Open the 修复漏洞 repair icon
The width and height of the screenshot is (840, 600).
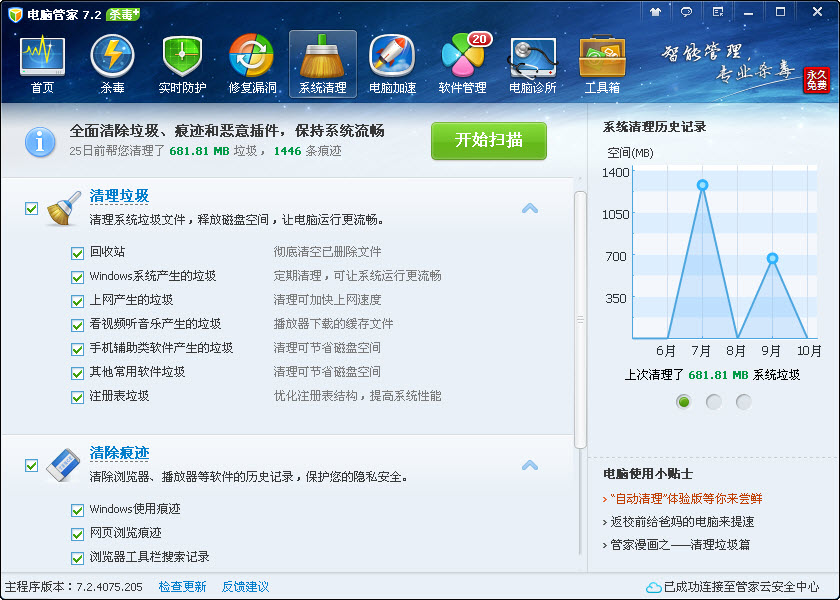pos(252,64)
